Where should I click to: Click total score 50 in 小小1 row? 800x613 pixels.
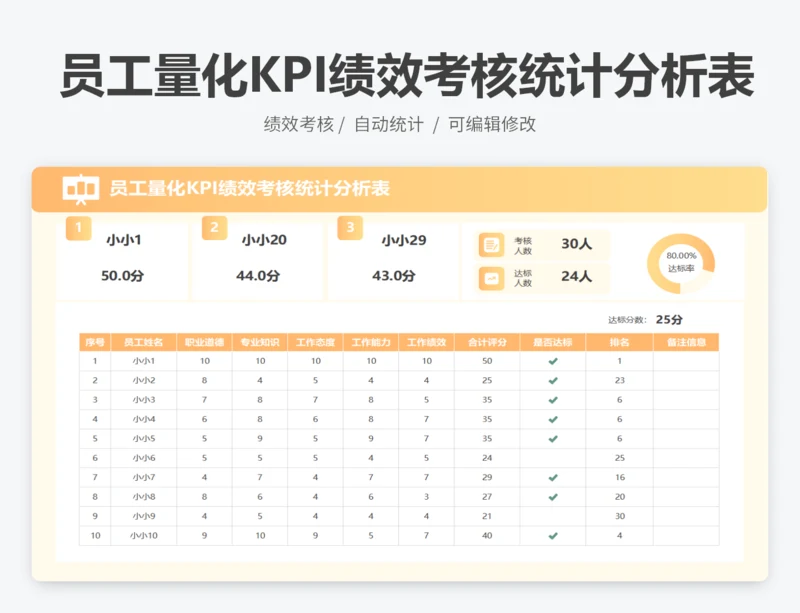click(487, 361)
